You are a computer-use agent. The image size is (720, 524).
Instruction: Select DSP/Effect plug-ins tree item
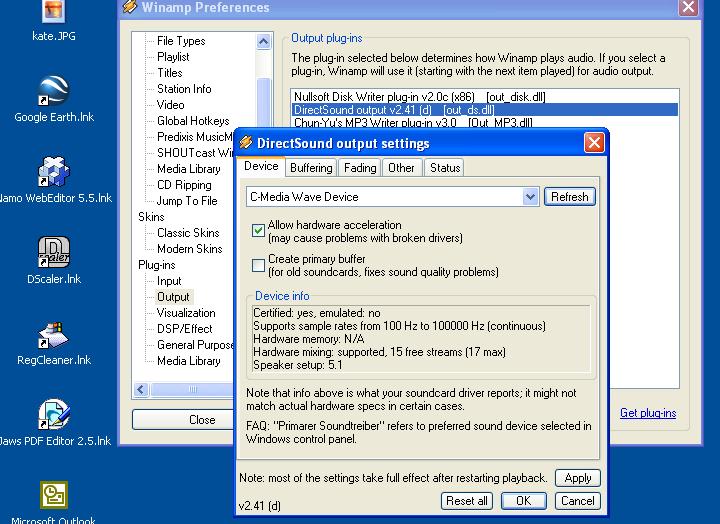[x=185, y=329]
